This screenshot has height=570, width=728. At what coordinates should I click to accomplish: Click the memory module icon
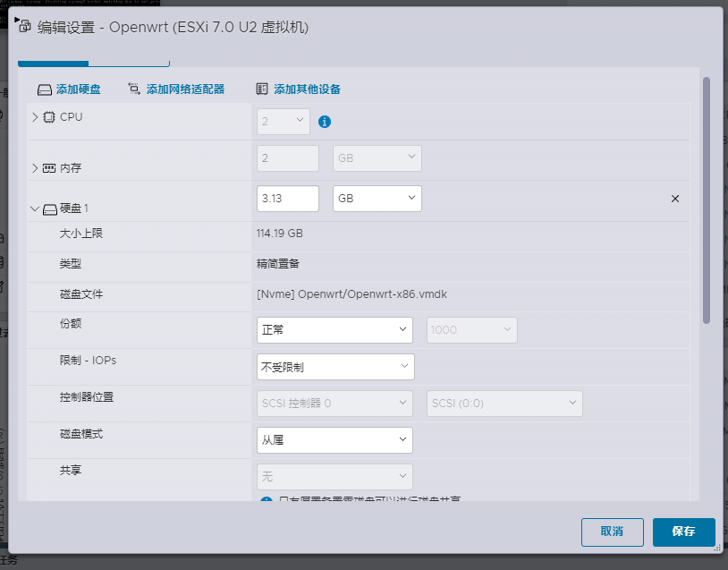tap(49, 168)
